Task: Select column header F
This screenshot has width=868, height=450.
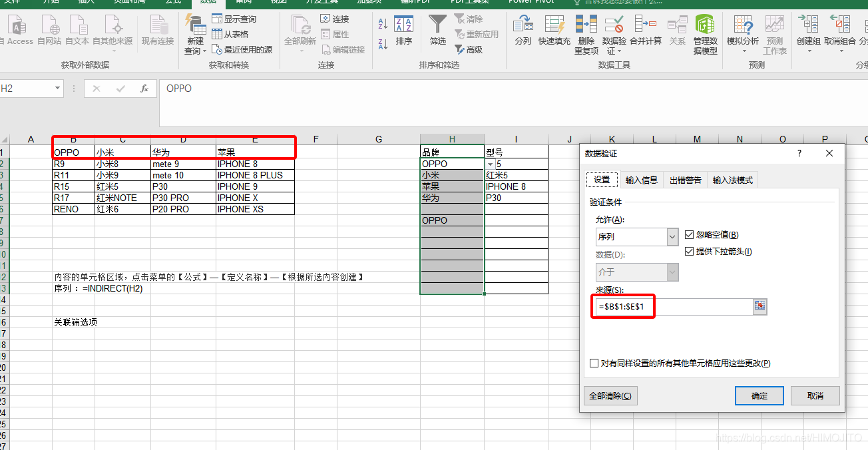Action: pos(316,139)
